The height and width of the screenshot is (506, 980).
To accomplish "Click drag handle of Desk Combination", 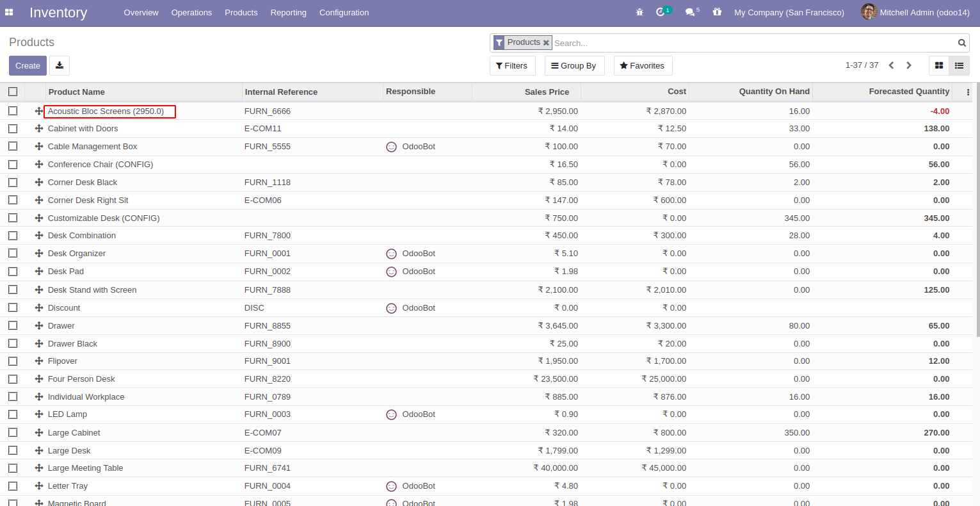I will point(39,236).
